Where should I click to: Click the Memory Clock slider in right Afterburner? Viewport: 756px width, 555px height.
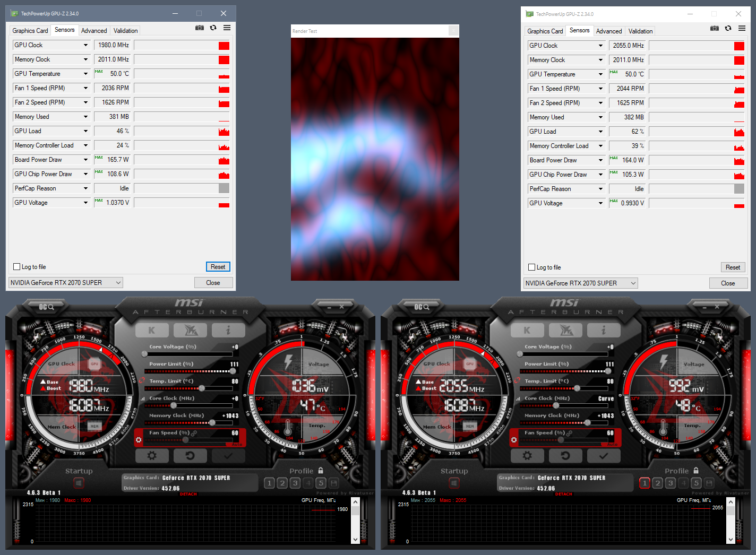click(566, 423)
